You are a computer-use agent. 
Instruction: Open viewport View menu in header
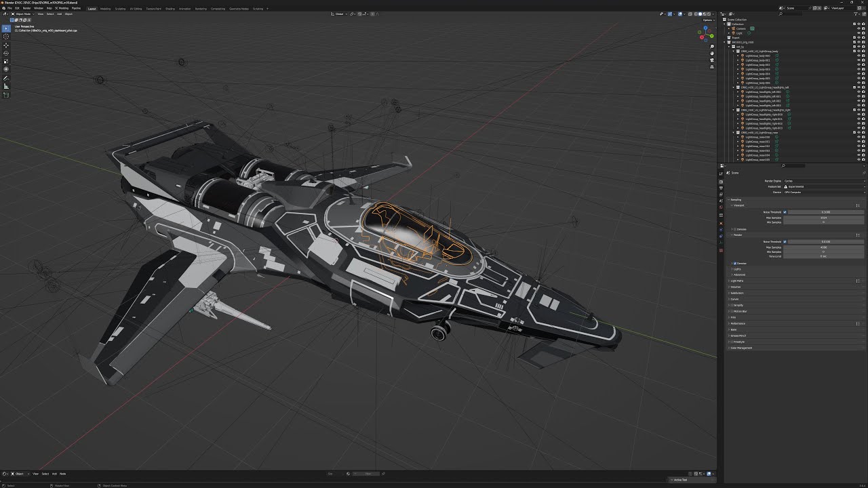40,14
